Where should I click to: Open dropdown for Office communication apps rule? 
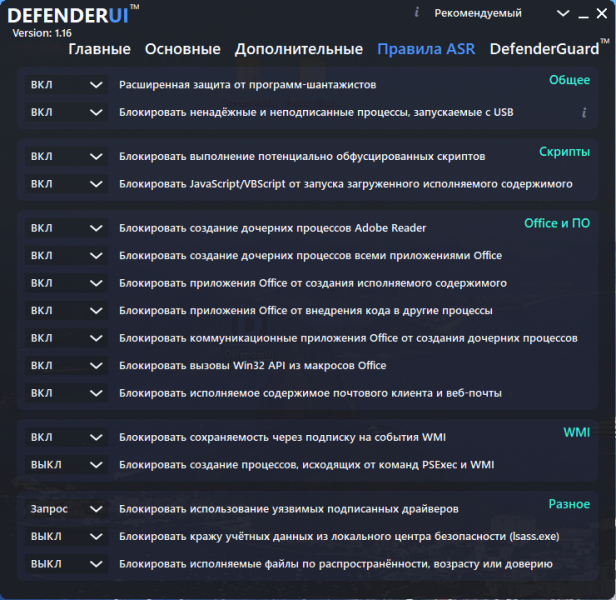click(x=66, y=338)
